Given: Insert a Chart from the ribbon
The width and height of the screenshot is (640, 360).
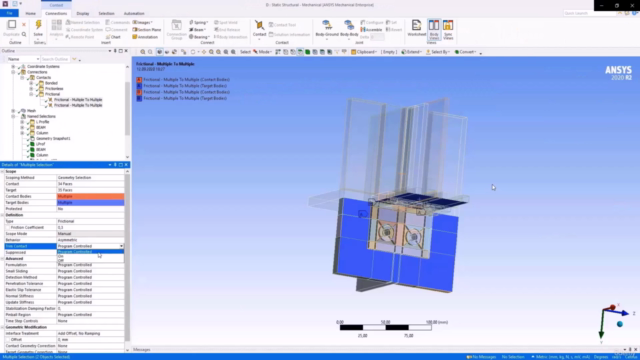Looking at the screenshot, I should (x=113, y=37).
